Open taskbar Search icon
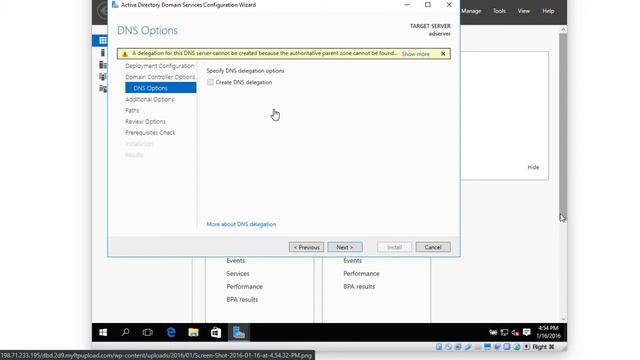 (x=125, y=332)
